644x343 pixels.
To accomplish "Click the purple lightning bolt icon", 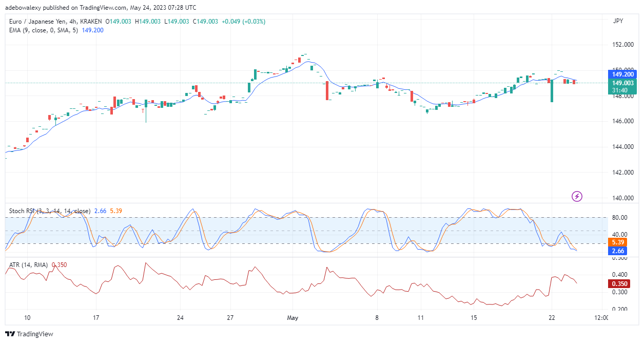I will 577,196.
